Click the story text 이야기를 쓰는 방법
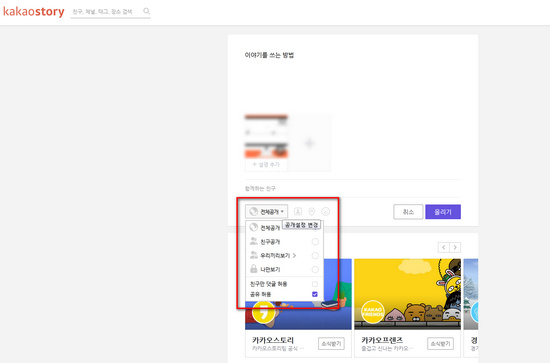Screen dimensions: 550x363 (x=269, y=55)
